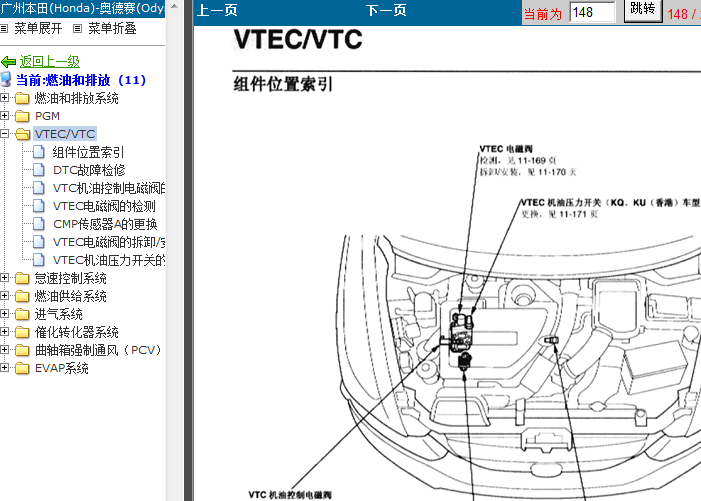Image resolution: width=701 pixels, height=501 pixels.
Task: Select the 燃油供给系统 folder label
Action: coord(71,296)
